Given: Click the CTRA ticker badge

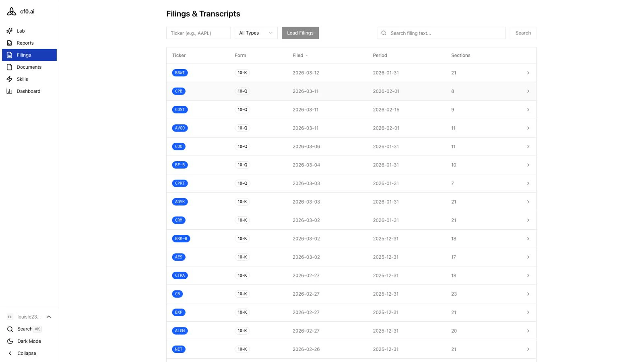Looking at the screenshot, I should tap(180, 276).
